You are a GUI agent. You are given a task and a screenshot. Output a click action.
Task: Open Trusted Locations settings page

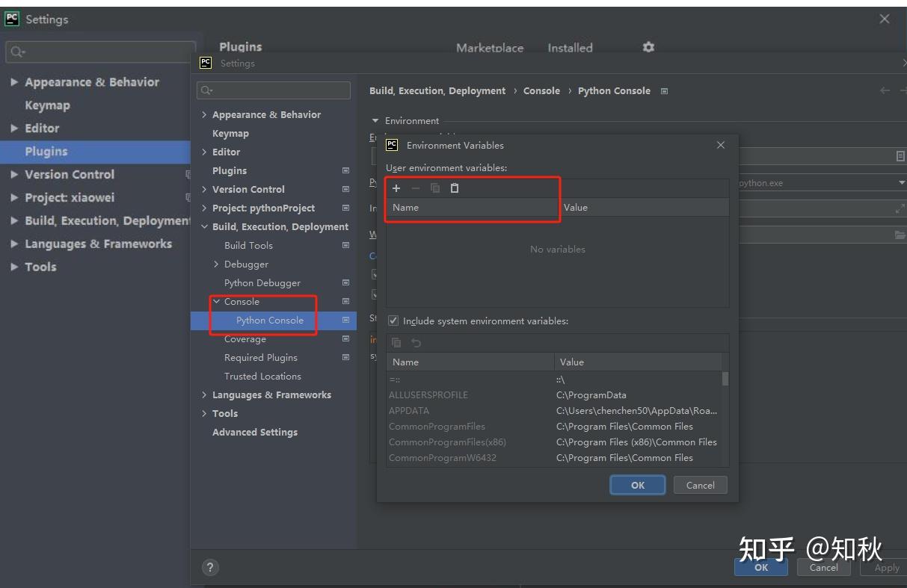point(262,377)
